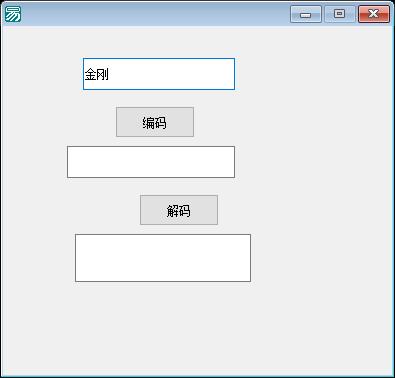Click blank gray area of the window
The height and width of the screenshot is (378, 395).
(317, 200)
